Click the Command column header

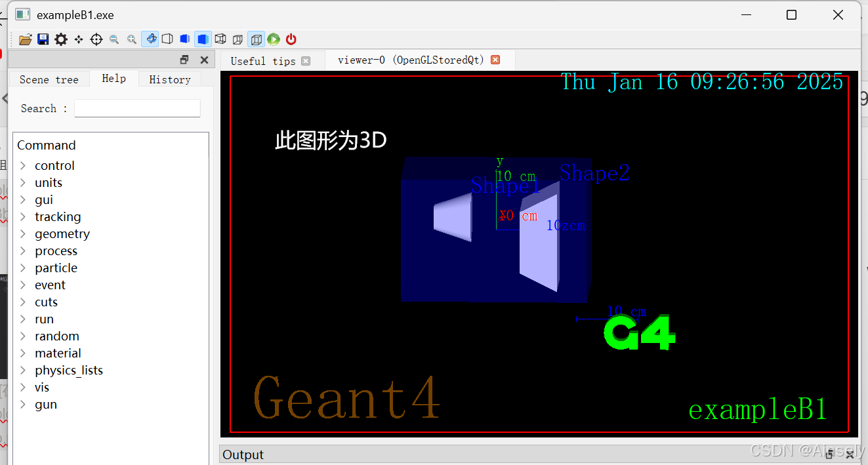(47, 145)
